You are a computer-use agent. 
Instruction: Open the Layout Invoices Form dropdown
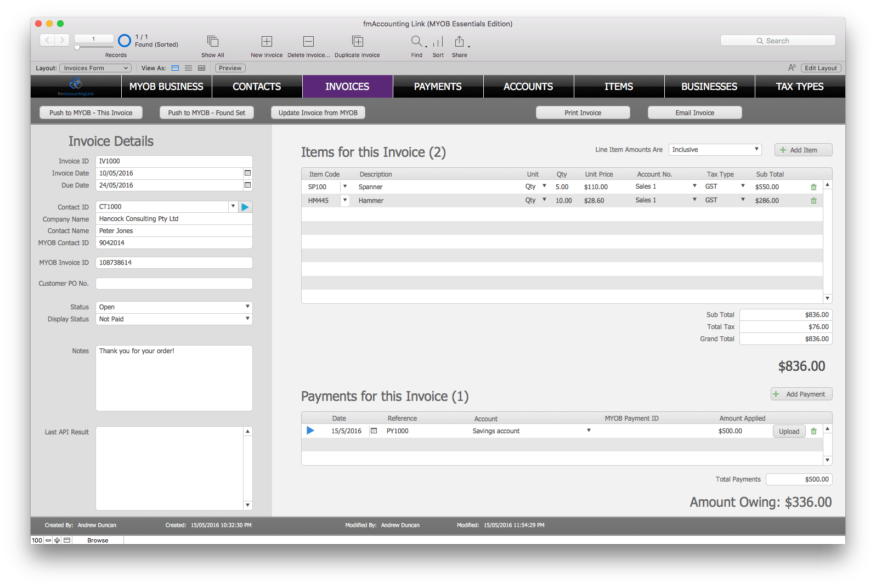[95, 68]
